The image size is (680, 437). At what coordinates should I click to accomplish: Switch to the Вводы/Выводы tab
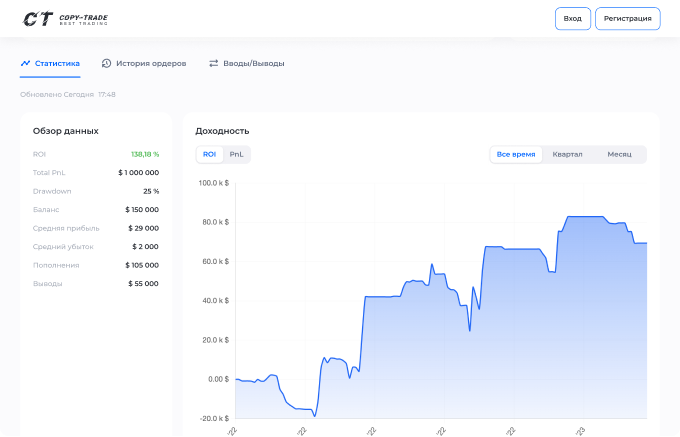(247, 64)
